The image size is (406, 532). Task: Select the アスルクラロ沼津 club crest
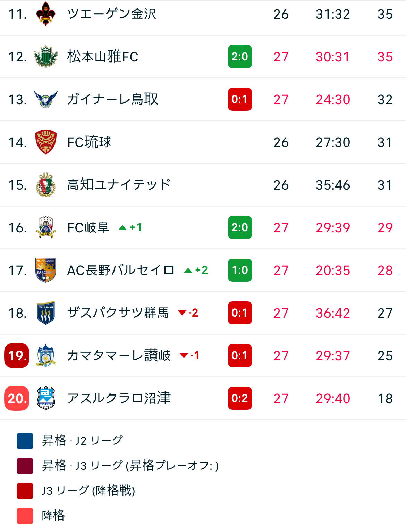click(x=46, y=398)
